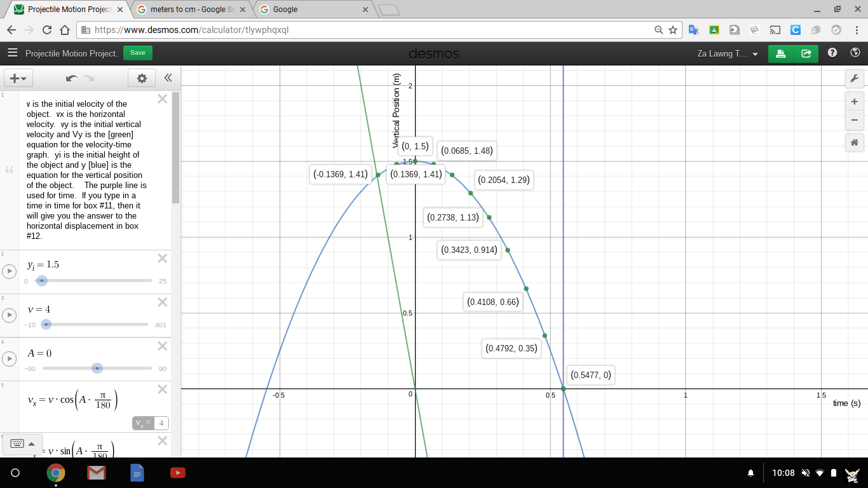Play animation for the v slider
This screenshot has height=488, width=868.
click(9, 315)
